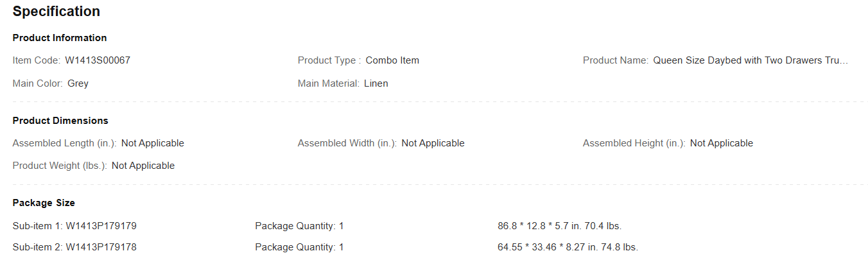The height and width of the screenshot is (260, 868).
Task: Select item code W1413S00067
Action: tap(98, 60)
